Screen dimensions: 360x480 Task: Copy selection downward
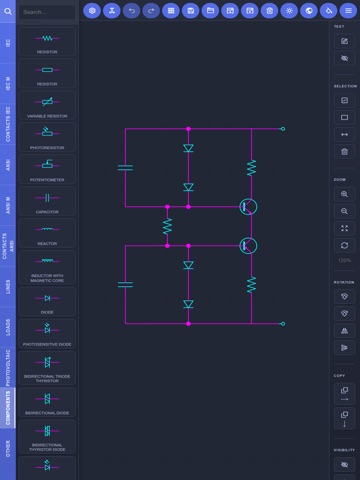(344, 419)
